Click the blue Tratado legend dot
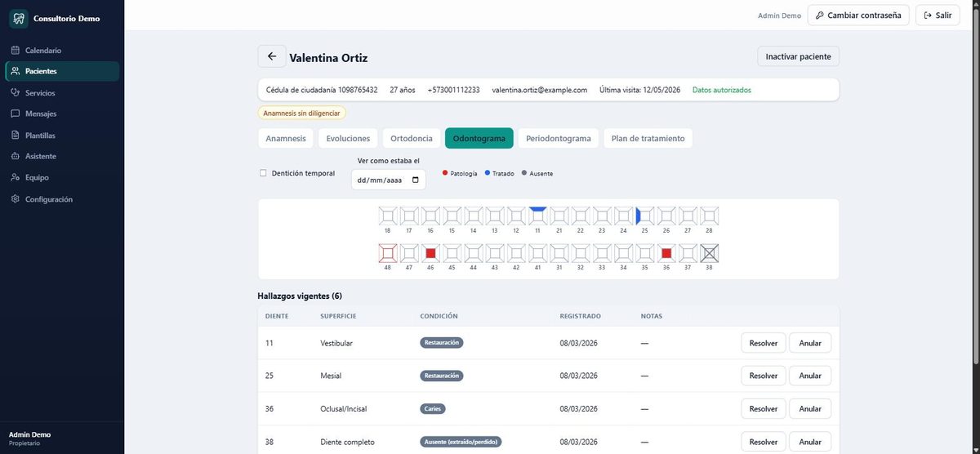Image resolution: width=980 pixels, height=454 pixels. tap(488, 173)
